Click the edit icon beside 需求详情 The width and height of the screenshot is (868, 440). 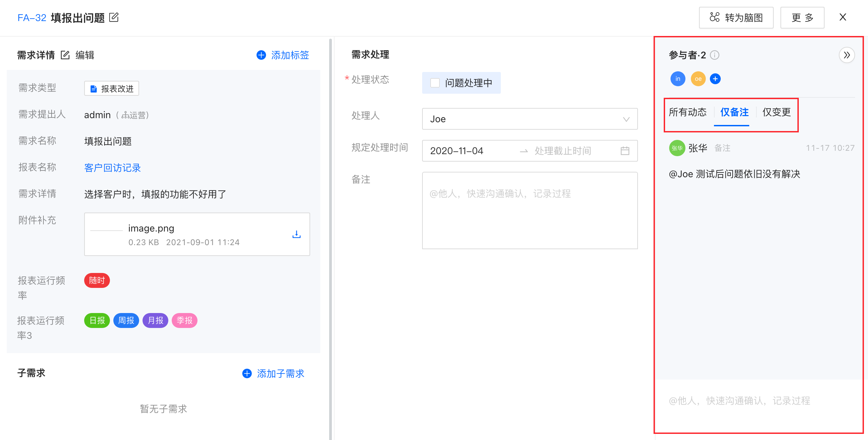[65, 55]
